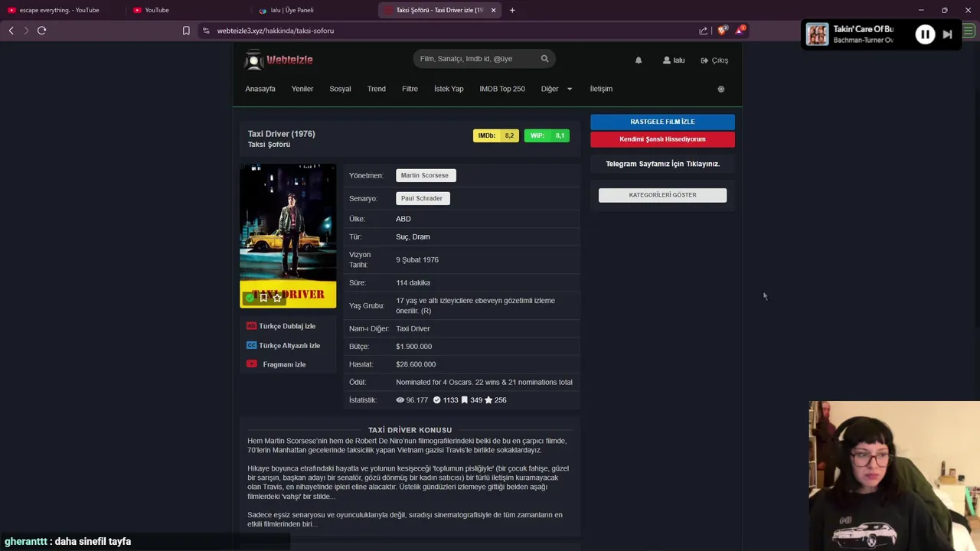This screenshot has height=551, width=980.
Task: Click Kendimi Şanslı Hissediyorum button
Action: coord(662,139)
